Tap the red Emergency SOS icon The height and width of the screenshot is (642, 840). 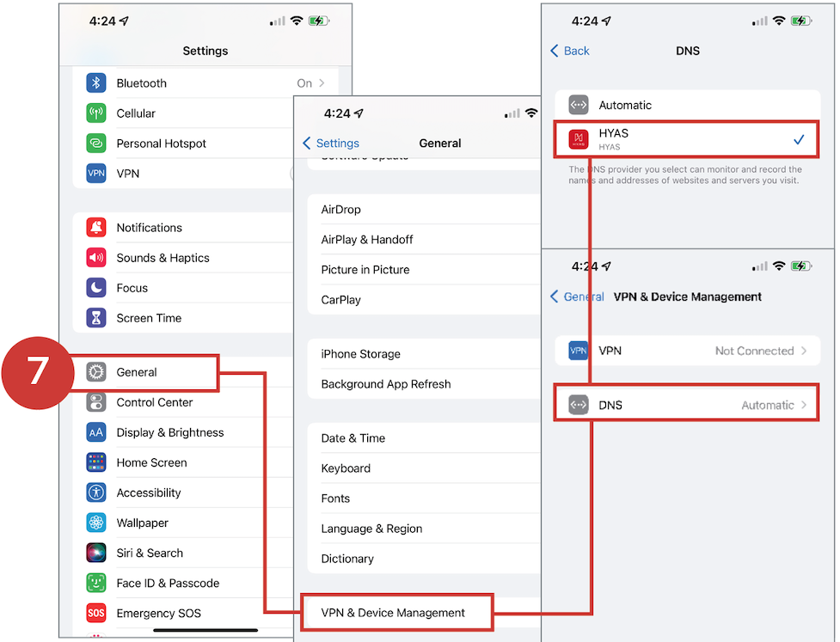(96, 613)
